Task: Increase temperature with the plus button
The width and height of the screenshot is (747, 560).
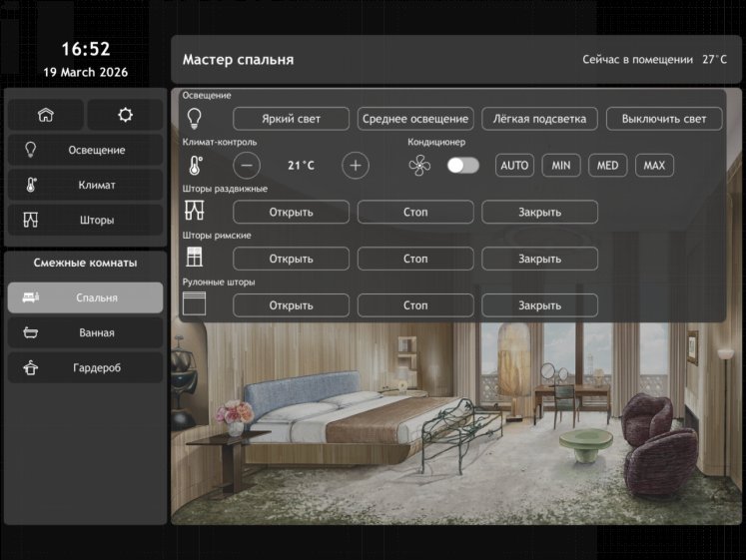Action: 356,166
